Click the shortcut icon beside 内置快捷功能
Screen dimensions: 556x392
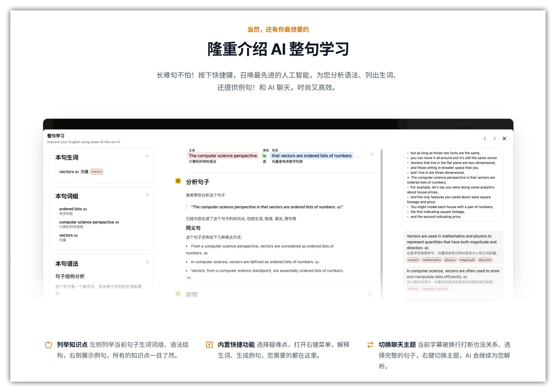tap(209, 345)
